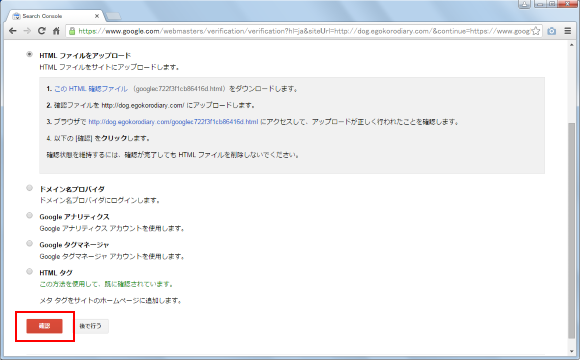Open the browser home page icon

56,31
